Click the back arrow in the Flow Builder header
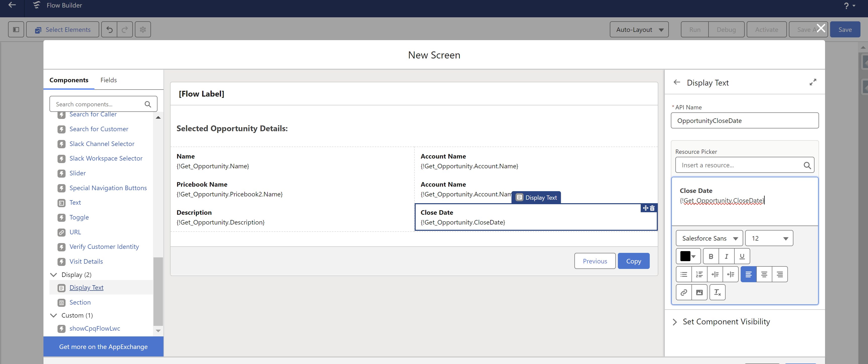The image size is (868, 364). pyautogui.click(x=12, y=5)
